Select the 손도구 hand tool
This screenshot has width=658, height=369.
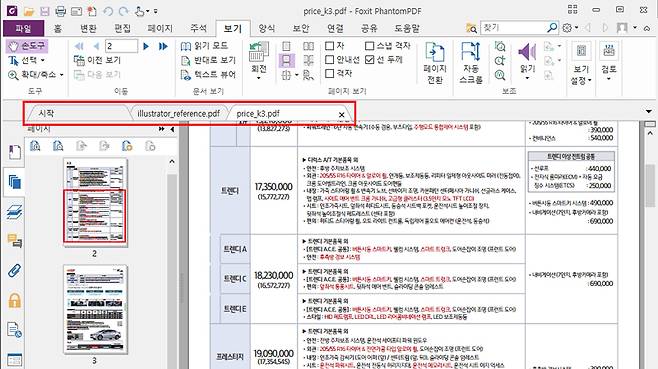click(27, 46)
